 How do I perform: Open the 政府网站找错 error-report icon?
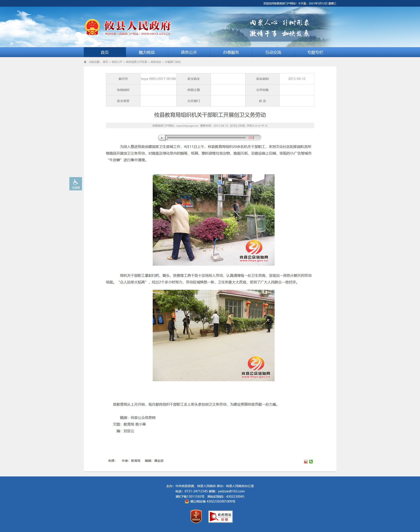click(220, 517)
